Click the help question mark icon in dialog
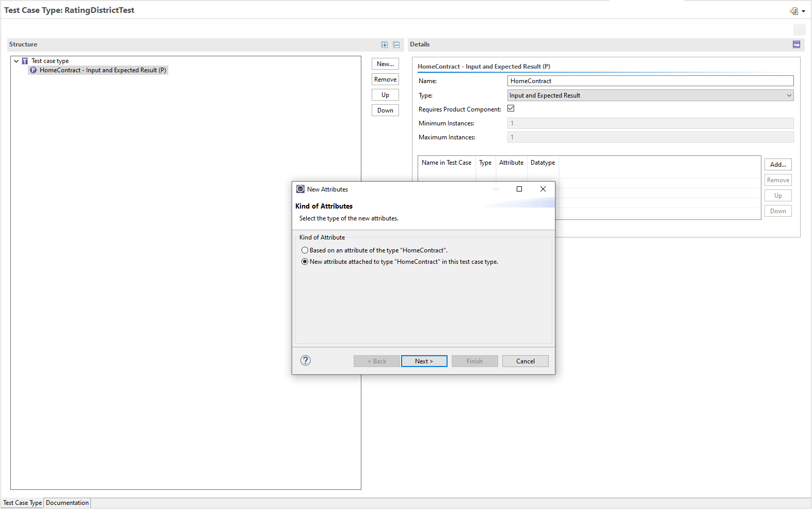The height and width of the screenshot is (509, 812). click(306, 360)
